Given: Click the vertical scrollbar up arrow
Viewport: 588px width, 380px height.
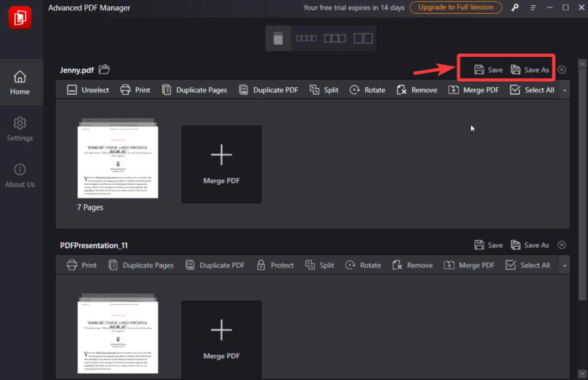Looking at the screenshot, I should pos(582,64).
